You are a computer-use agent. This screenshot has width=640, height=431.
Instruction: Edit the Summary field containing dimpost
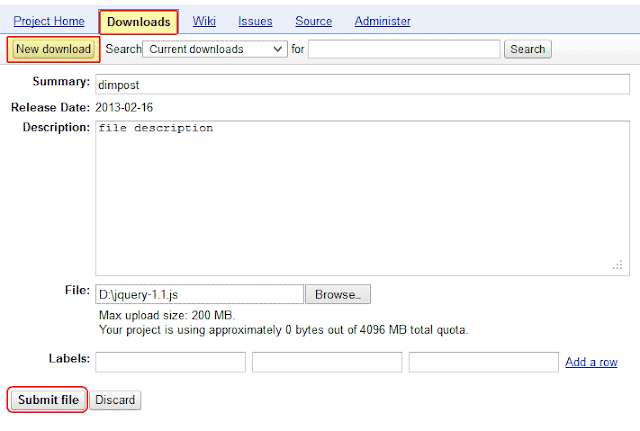(362, 84)
